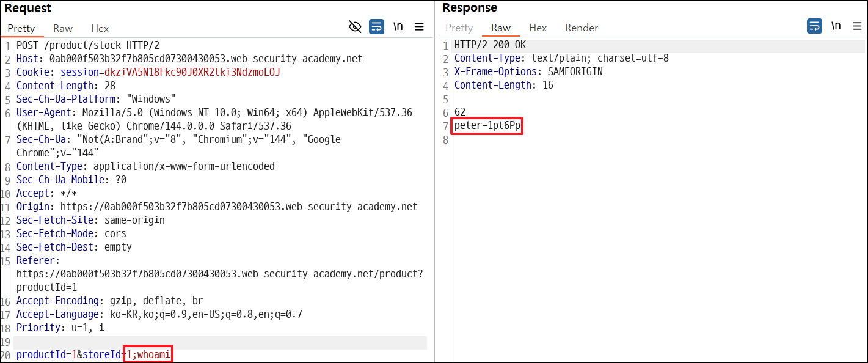Select the Request Pretty tab
The image size is (868, 363).
[x=21, y=28]
